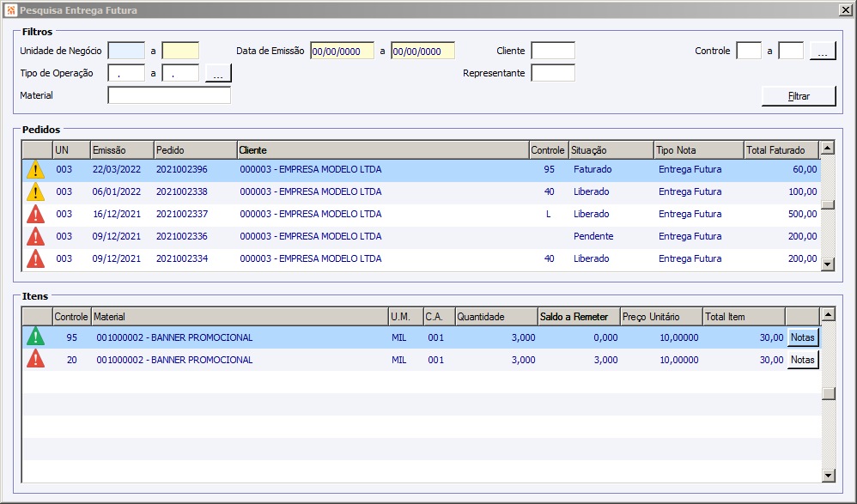Click the application icon in title bar
Screen dimensions: 857x504
pyautogui.click(x=10, y=9)
